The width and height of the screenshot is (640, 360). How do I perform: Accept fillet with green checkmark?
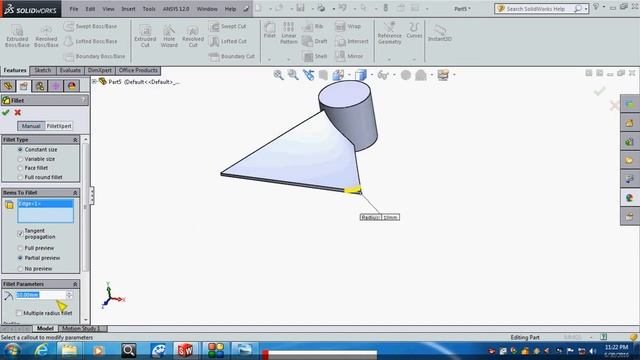pos(6,112)
